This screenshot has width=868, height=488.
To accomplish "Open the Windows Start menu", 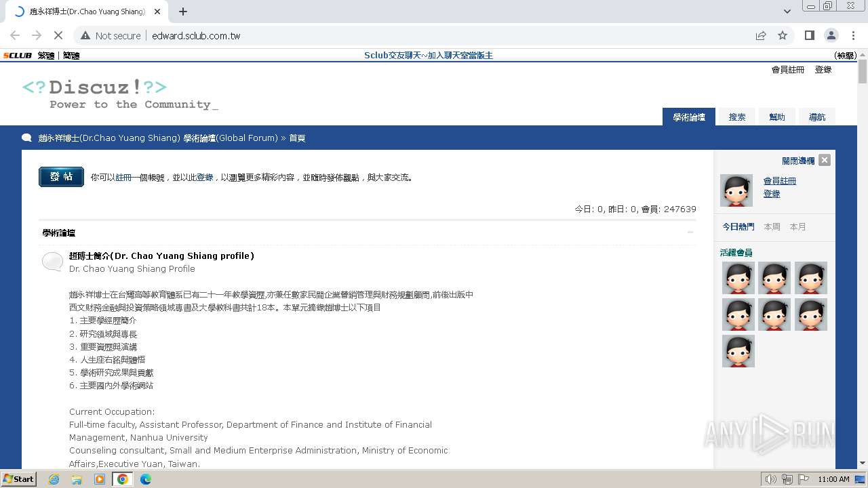I will pyautogui.click(x=18, y=479).
